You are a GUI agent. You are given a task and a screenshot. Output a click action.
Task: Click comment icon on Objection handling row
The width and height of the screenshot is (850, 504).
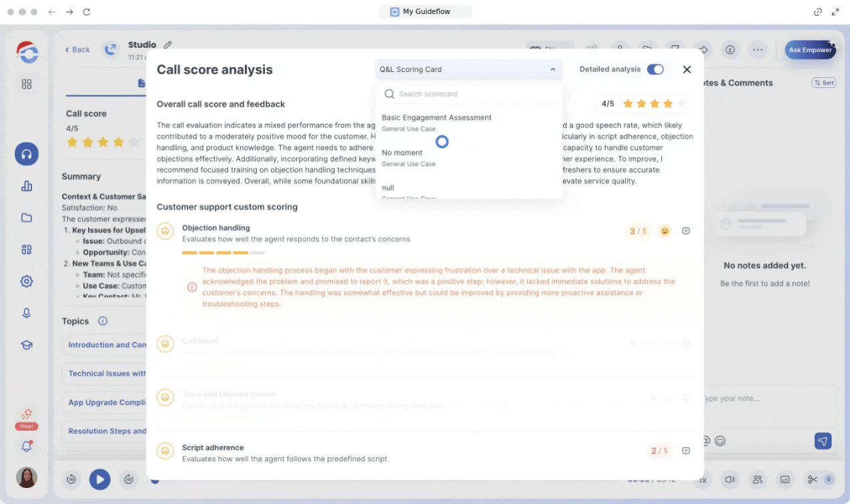686,231
